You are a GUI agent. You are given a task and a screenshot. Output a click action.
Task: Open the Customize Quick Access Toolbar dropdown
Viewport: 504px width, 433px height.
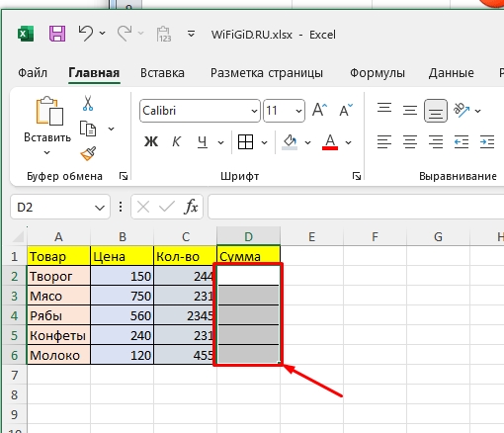(191, 34)
